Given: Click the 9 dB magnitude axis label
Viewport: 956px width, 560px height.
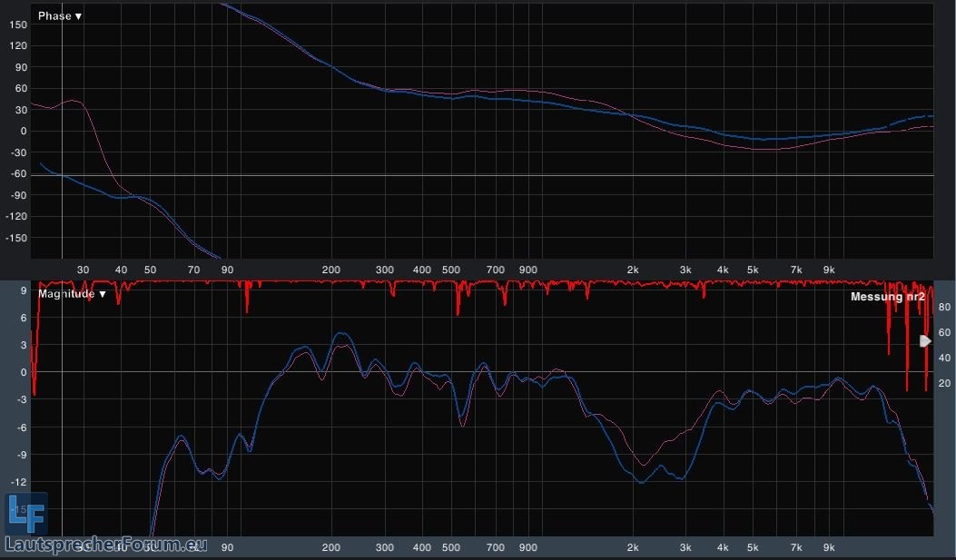Looking at the screenshot, I should pyautogui.click(x=25, y=318).
